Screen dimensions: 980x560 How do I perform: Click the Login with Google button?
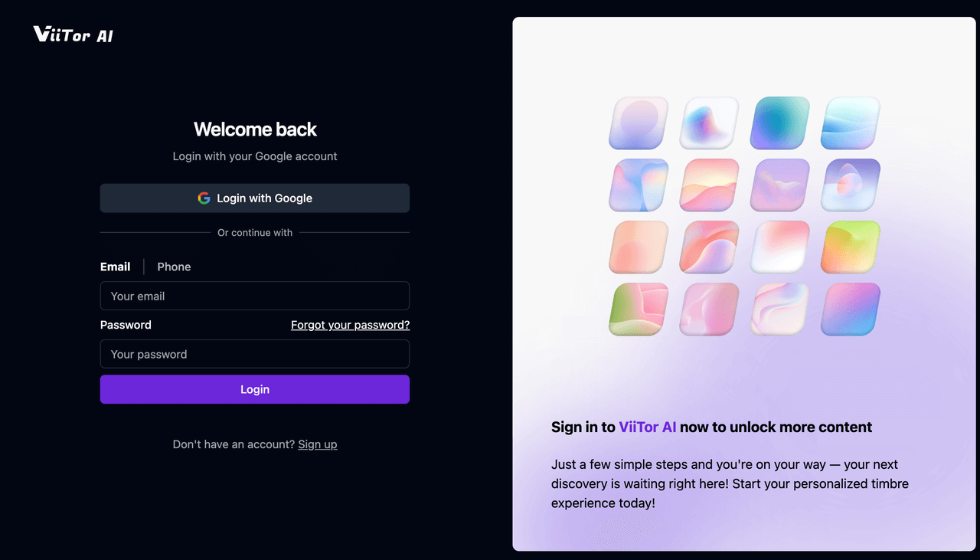255,198
